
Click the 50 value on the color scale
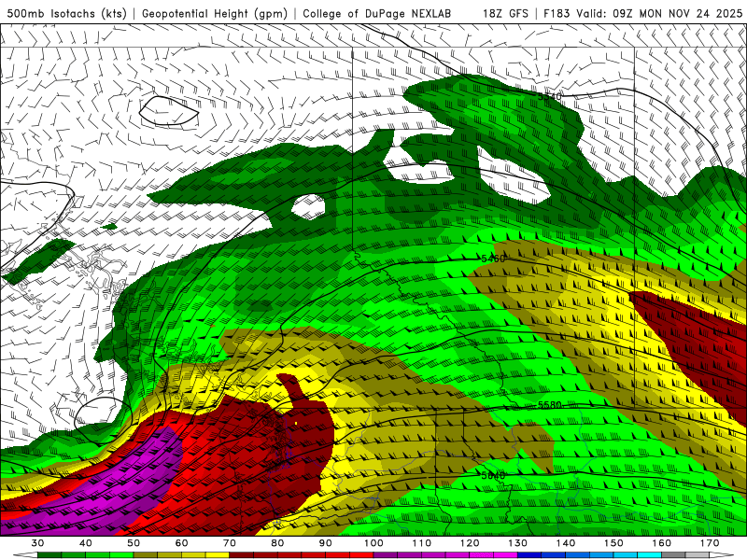(x=134, y=543)
